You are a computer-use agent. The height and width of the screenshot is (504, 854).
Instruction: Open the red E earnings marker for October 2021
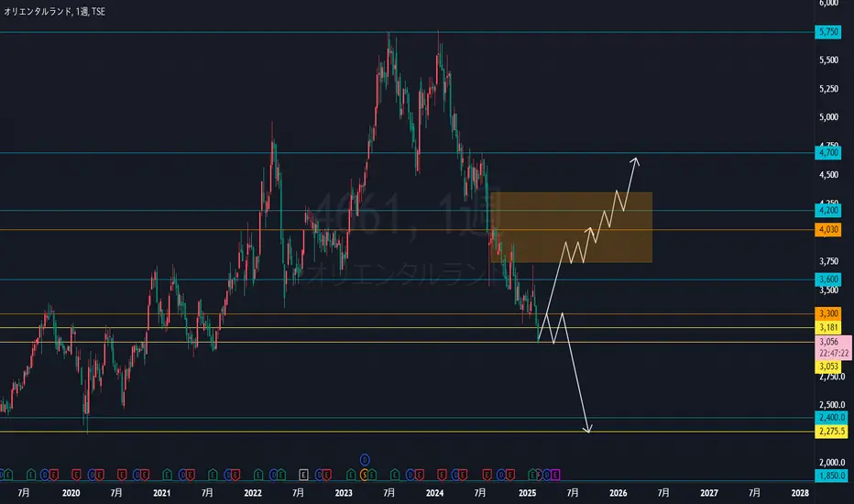(x=235, y=475)
